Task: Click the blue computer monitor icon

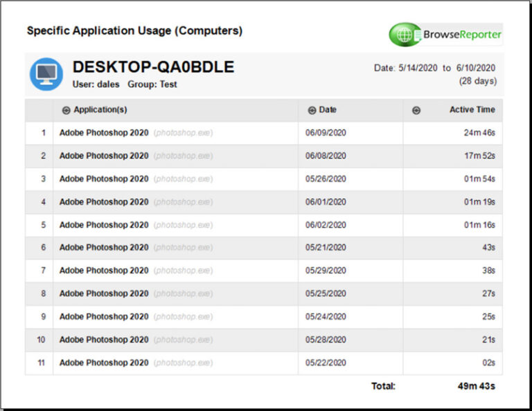Action: coord(46,74)
